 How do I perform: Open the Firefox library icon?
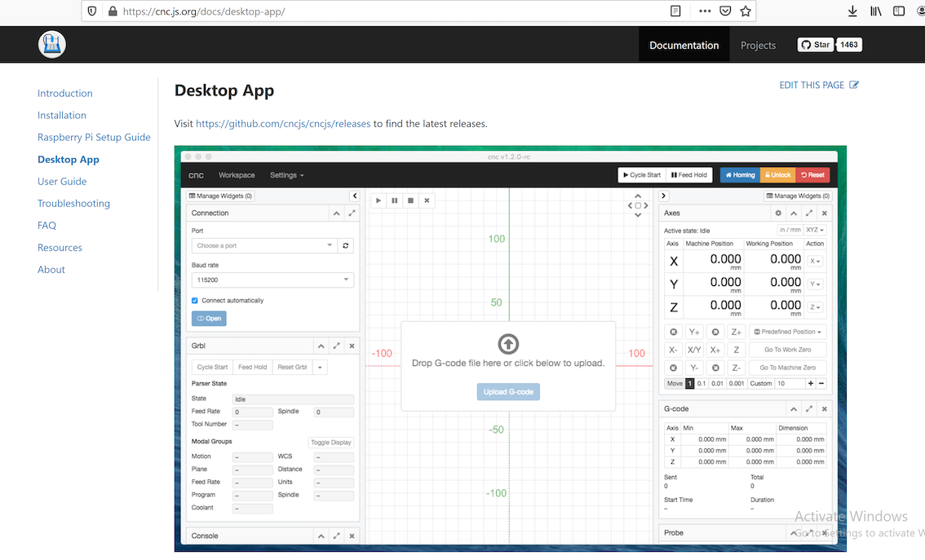coord(875,11)
